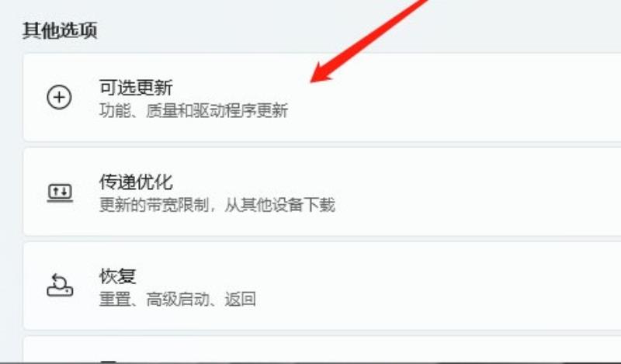Click blank area beneath the 传递优化 icon inside its card
The height and width of the screenshot is (364, 621).
[x=60, y=220]
